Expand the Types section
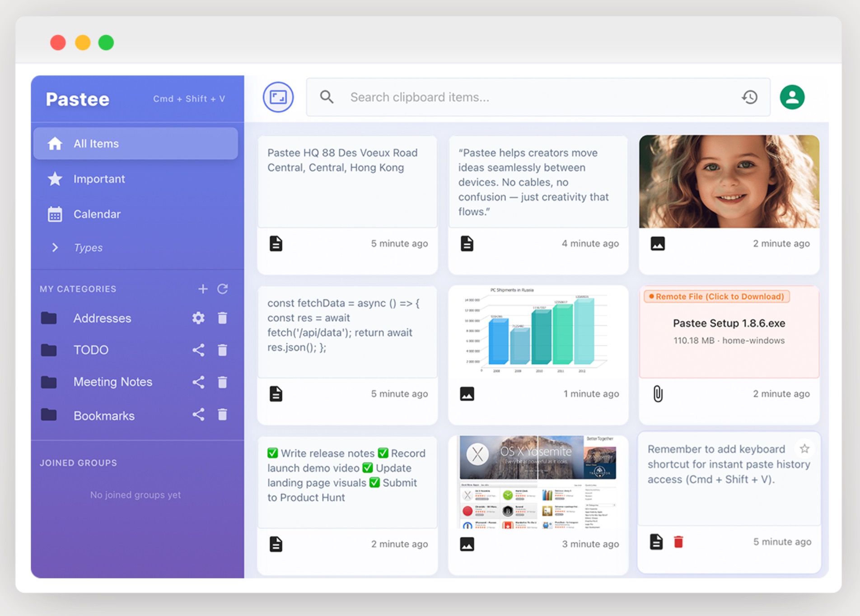860x616 pixels. (x=55, y=247)
